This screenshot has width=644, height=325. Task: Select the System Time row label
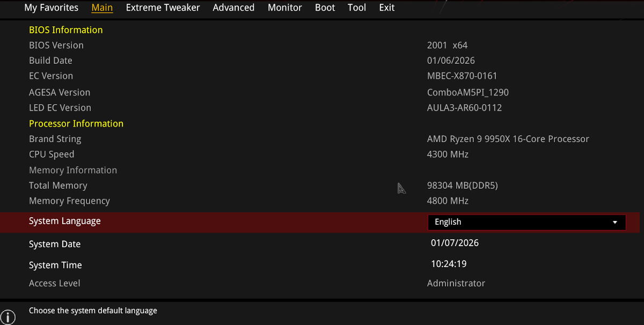point(55,265)
